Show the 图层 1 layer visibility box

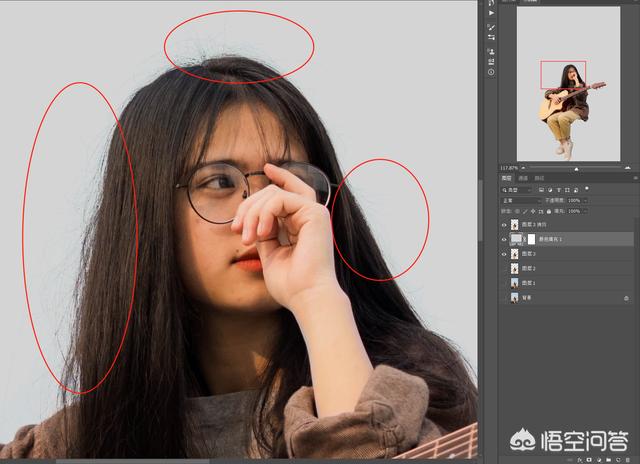pos(504,283)
